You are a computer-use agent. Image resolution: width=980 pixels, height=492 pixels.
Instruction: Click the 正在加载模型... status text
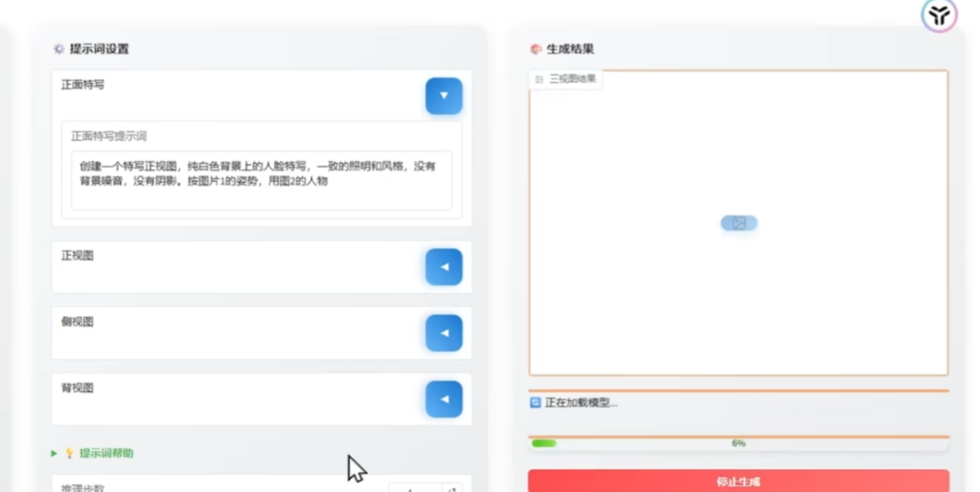tap(581, 403)
